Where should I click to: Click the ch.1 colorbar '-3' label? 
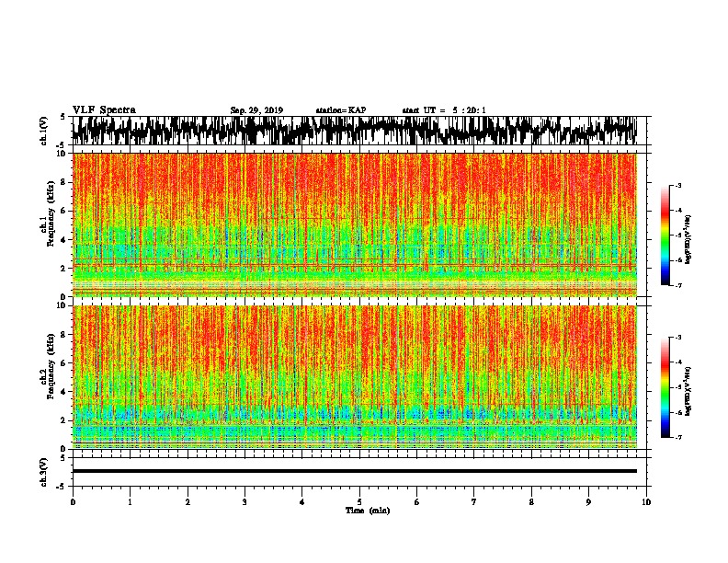click(678, 185)
